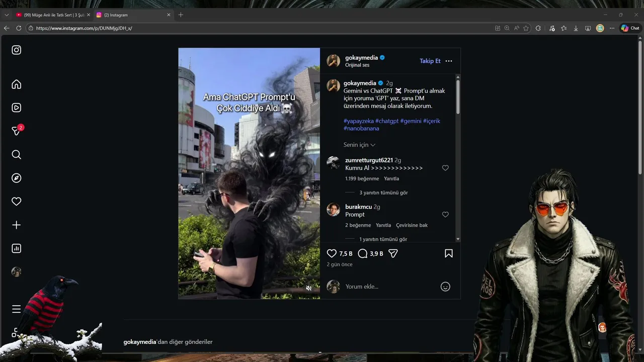Open the browser Downloads icon
The image size is (644, 362).
point(576,28)
